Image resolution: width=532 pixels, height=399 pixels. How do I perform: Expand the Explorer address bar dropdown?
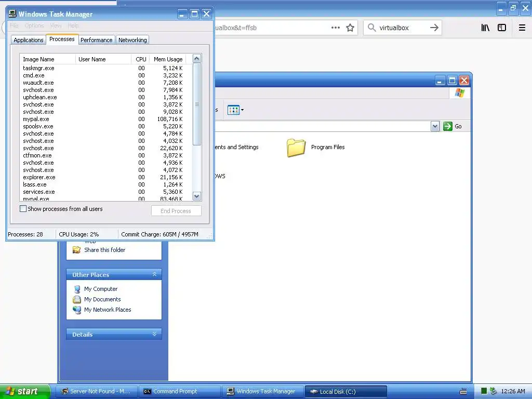click(435, 126)
